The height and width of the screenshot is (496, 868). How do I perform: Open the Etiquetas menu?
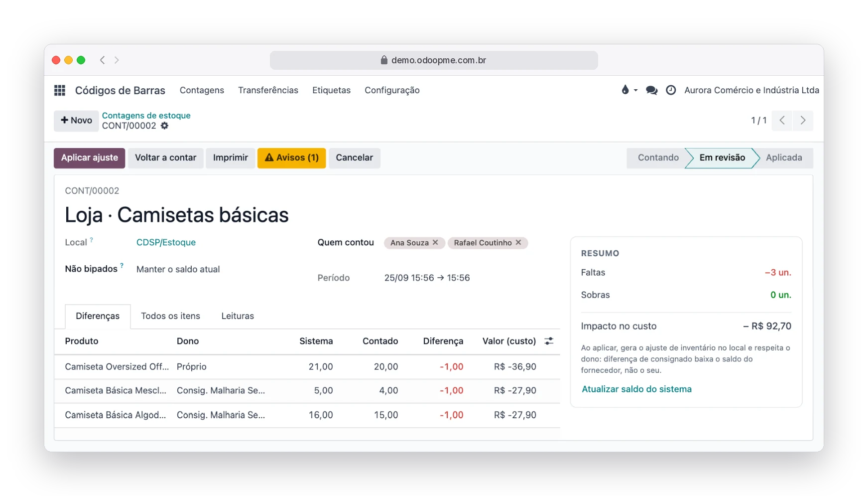pyautogui.click(x=331, y=90)
